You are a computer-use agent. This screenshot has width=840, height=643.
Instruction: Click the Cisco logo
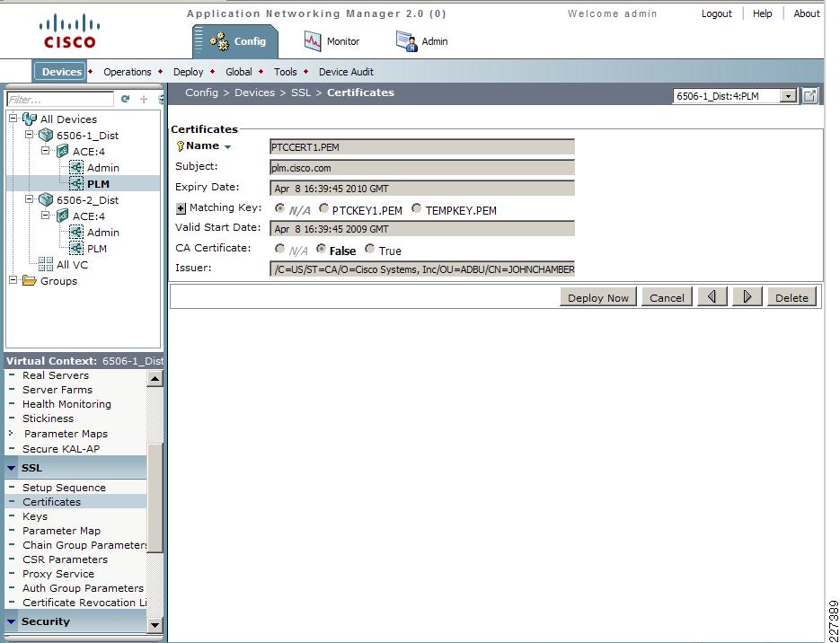(x=70, y=31)
